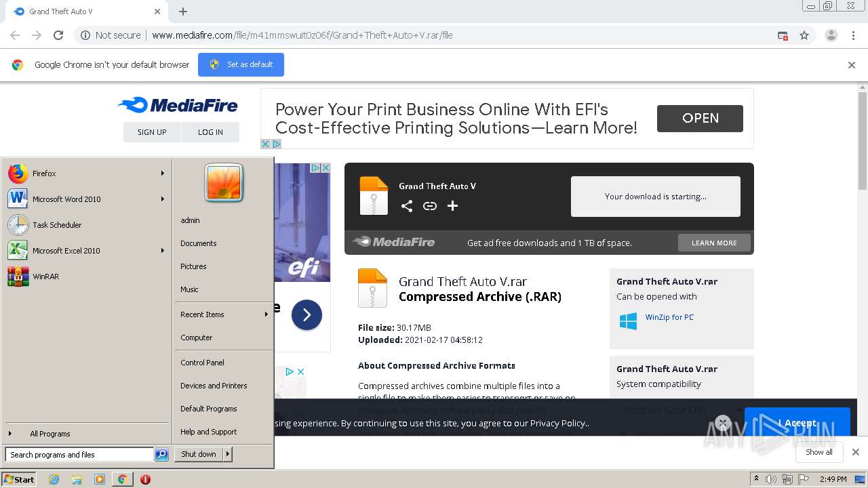The width and height of the screenshot is (868, 488).
Task: Open the File Explorer taskbar icon
Action: [77, 479]
